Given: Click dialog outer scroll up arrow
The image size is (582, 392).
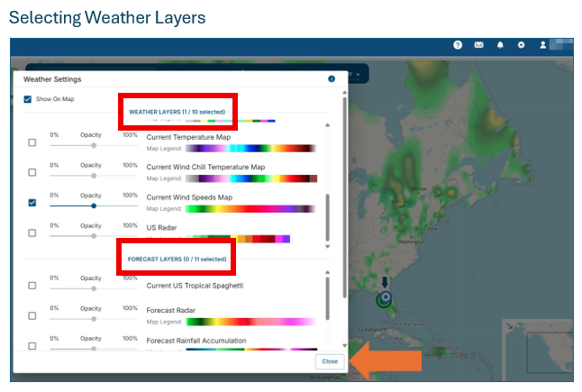Looking at the screenshot, I should 345,93.
